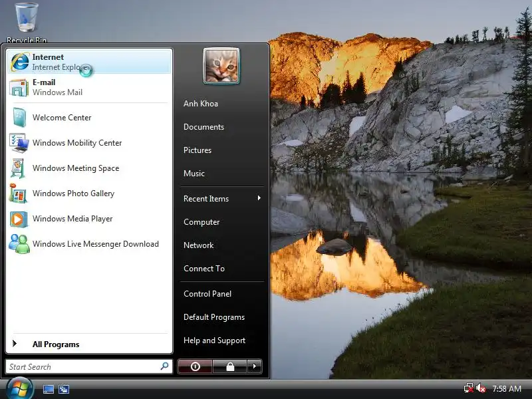Click Switch between windows quick launch icon
Viewport: 532px width, 399px height.
click(x=63, y=389)
